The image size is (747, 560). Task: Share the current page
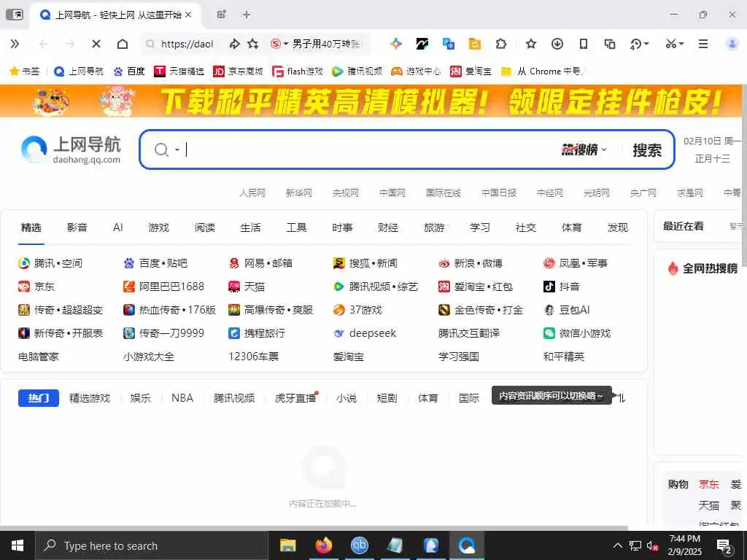[234, 44]
